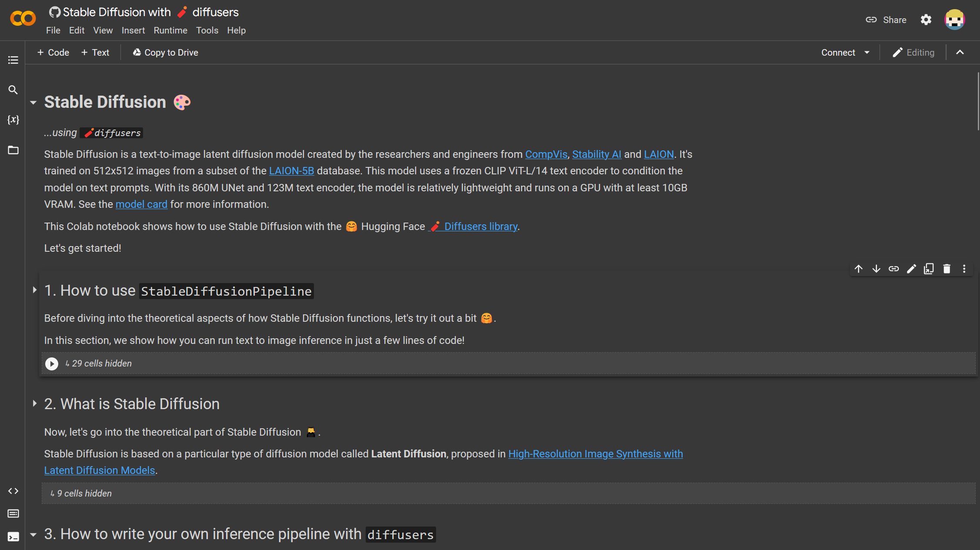This screenshot has height=550, width=980.
Task: Follow the LAION-5B link
Action: coord(291,171)
